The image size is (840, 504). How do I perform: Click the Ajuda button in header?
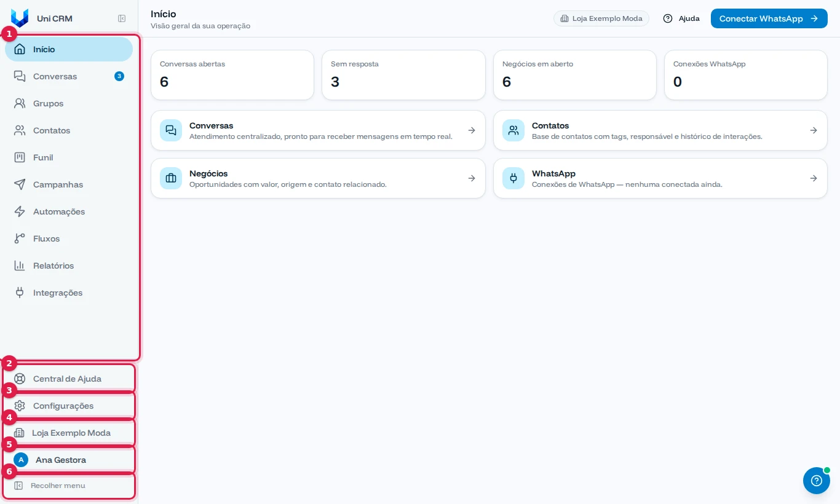[x=681, y=18]
